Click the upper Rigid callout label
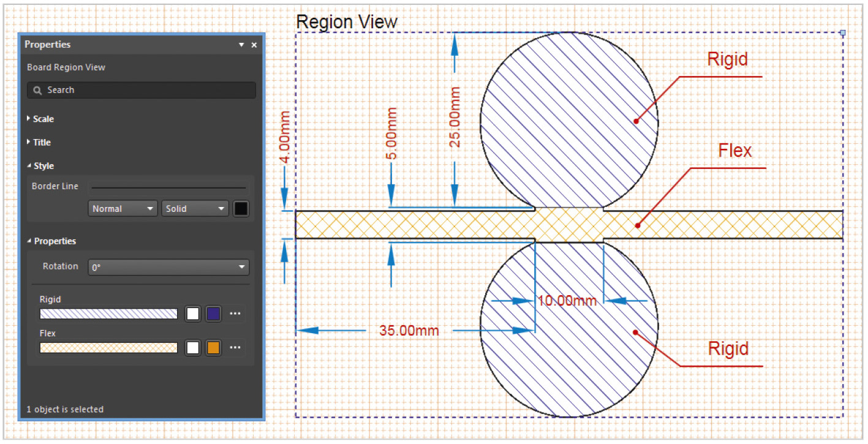The height and width of the screenshot is (444, 868). 728,59
